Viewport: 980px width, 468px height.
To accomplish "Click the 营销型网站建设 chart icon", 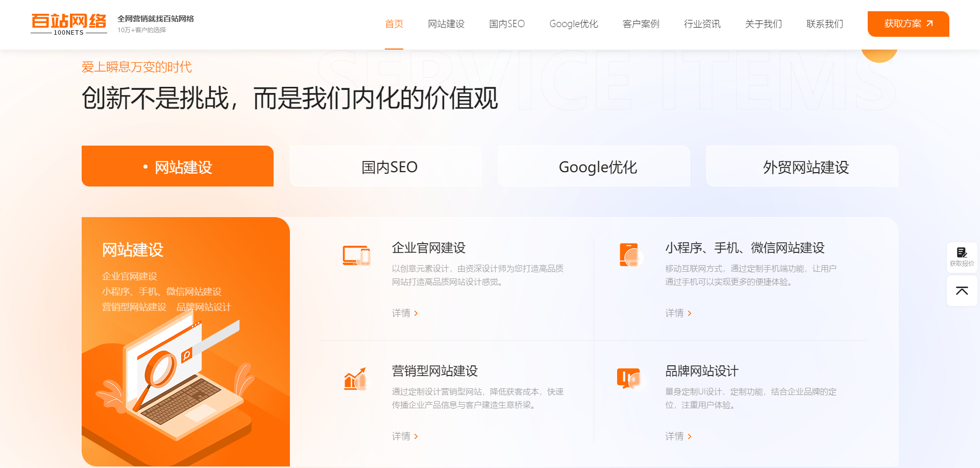I will pos(355,379).
